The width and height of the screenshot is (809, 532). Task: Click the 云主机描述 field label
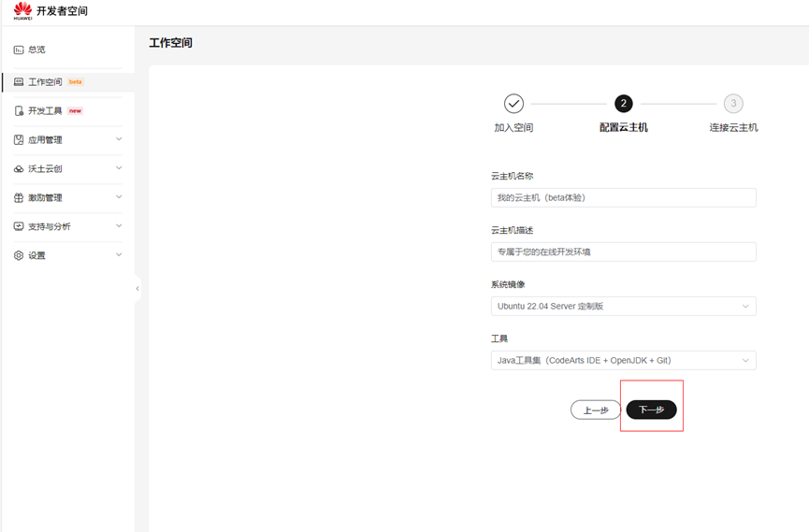pyautogui.click(x=512, y=230)
